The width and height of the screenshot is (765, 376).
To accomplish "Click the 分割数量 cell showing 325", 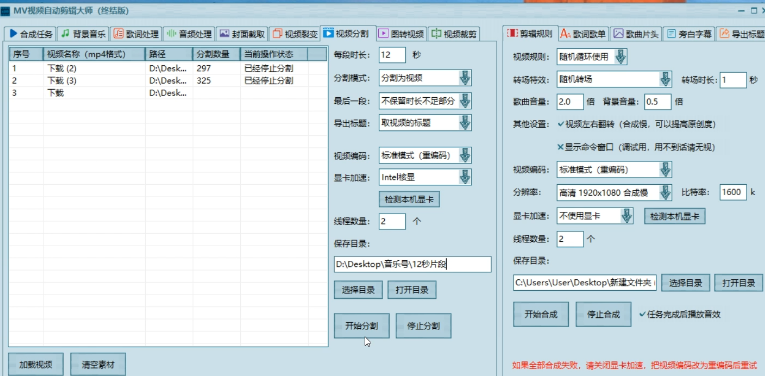I will 217,80.
